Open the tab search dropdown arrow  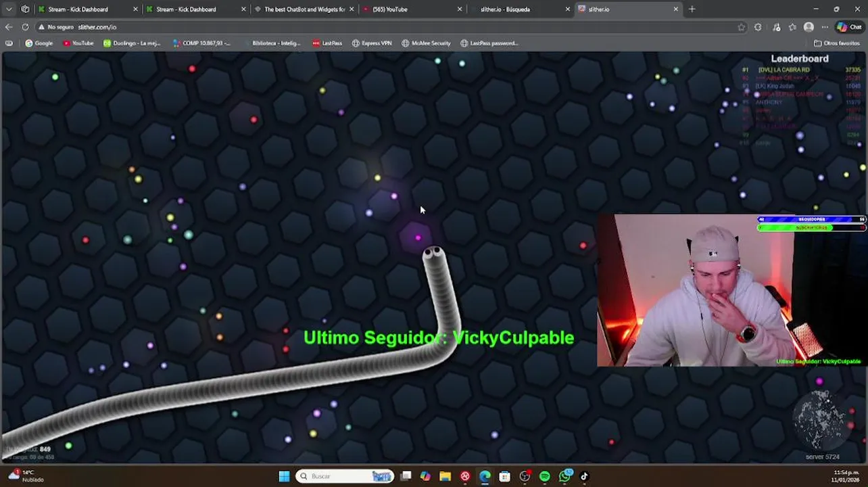9,9
